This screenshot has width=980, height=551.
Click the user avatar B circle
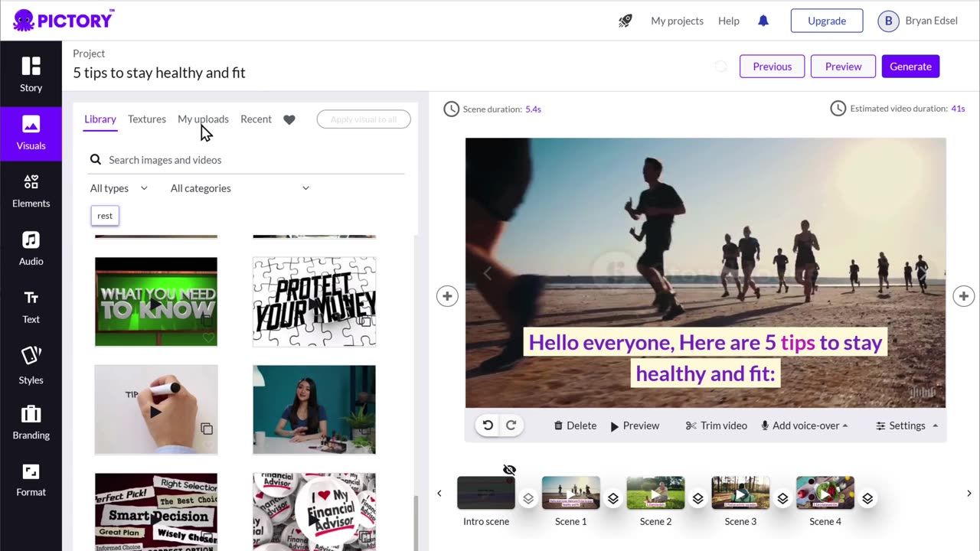click(888, 21)
